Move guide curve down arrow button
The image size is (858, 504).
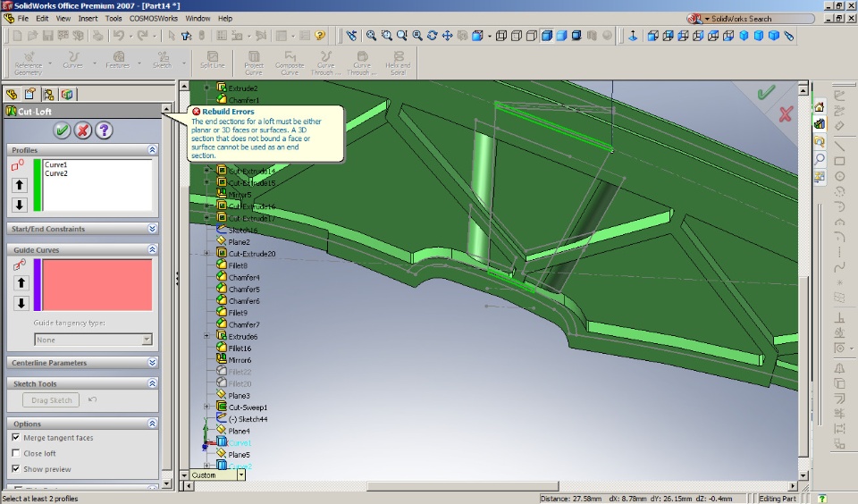pyautogui.click(x=21, y=303)
